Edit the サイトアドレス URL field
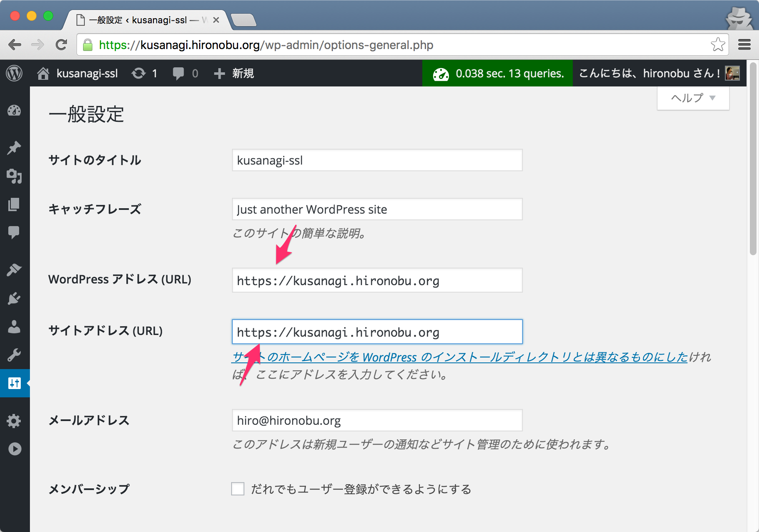 coord(377,332)
